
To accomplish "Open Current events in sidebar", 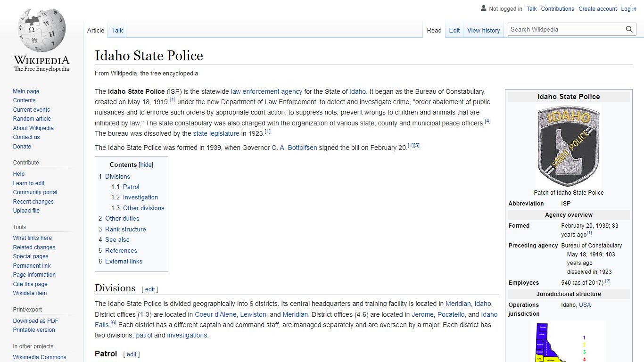I will tap(31, 110).
